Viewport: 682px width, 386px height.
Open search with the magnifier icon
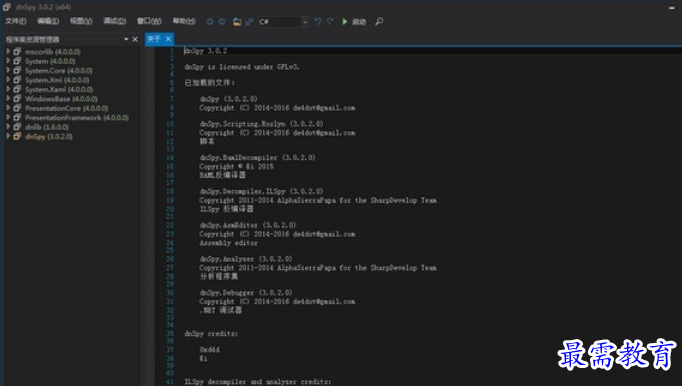point(379,21)
